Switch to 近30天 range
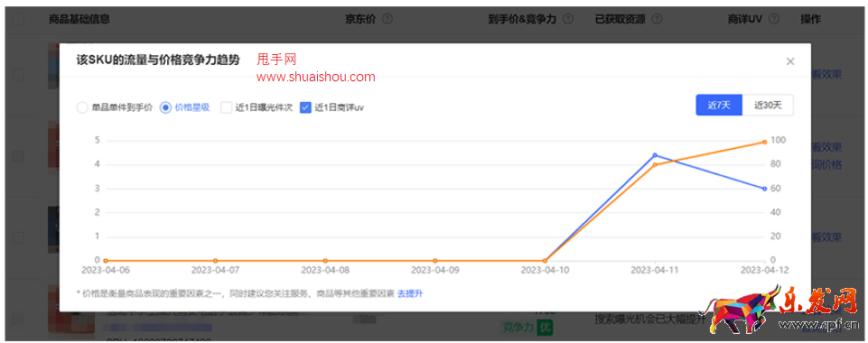The height and width of the screenshot is (343, 868). click(767, 105)
